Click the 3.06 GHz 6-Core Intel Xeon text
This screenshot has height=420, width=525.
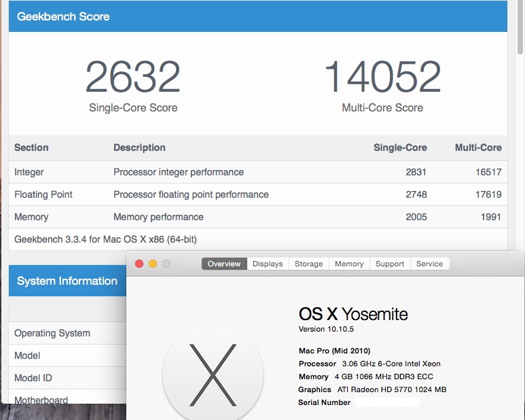click(391, 364)
